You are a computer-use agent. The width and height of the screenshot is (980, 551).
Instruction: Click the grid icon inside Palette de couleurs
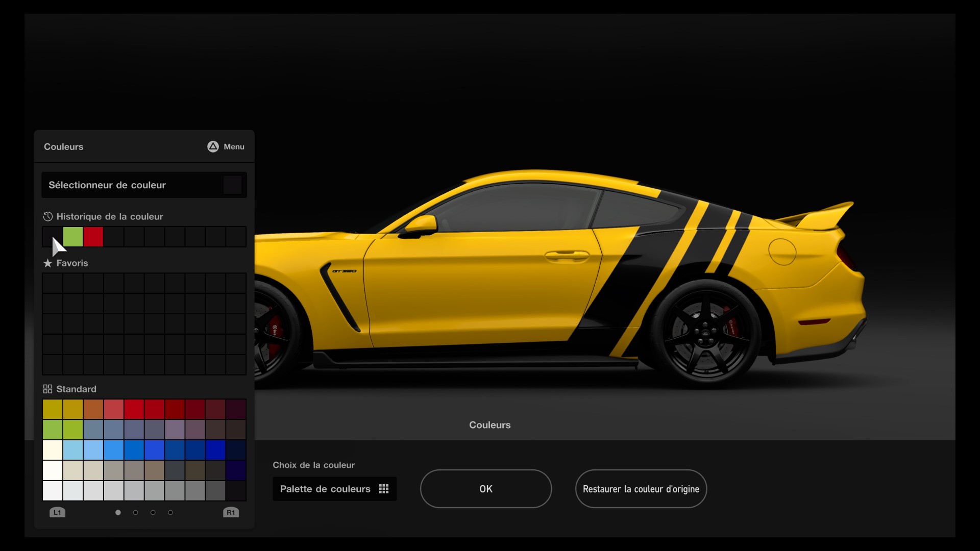[x=384, y=489]
